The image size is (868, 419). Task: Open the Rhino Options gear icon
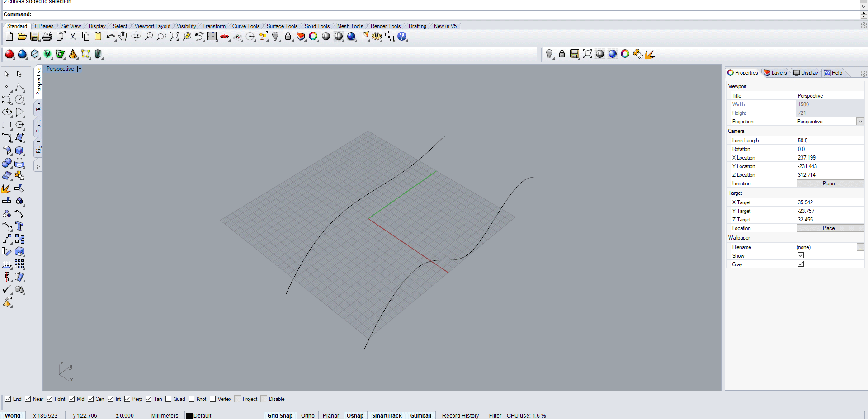(x=377, y=37)
